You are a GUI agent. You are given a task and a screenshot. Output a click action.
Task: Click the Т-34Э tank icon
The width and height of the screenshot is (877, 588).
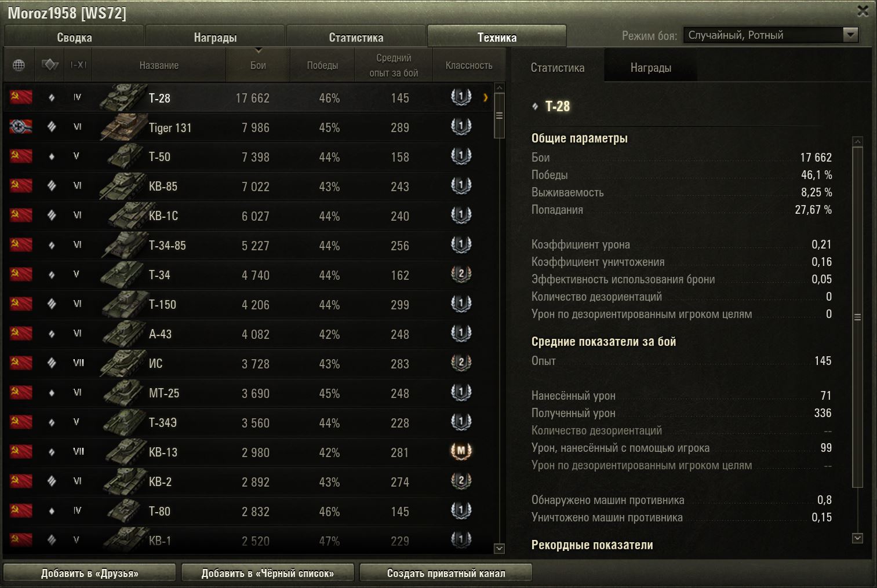click(x=124, y=422)
